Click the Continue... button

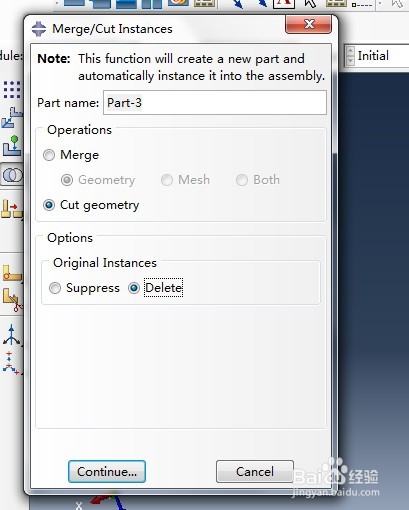click(x=107, y=472)
